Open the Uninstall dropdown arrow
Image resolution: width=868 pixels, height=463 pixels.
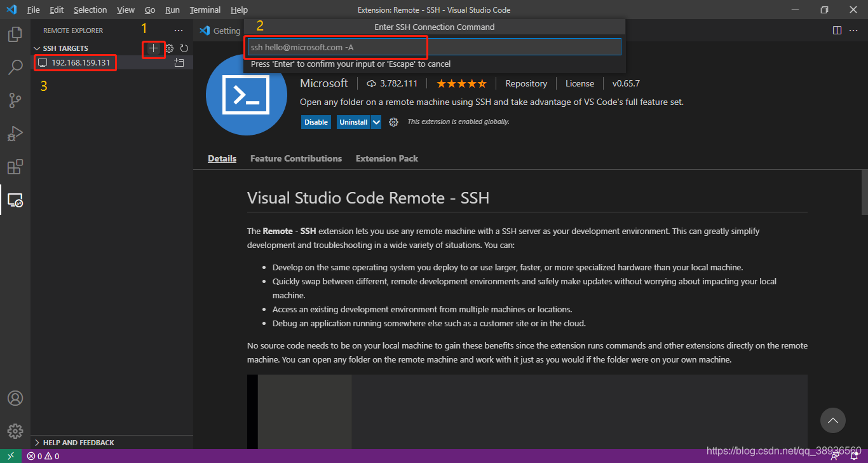[376, 122]
